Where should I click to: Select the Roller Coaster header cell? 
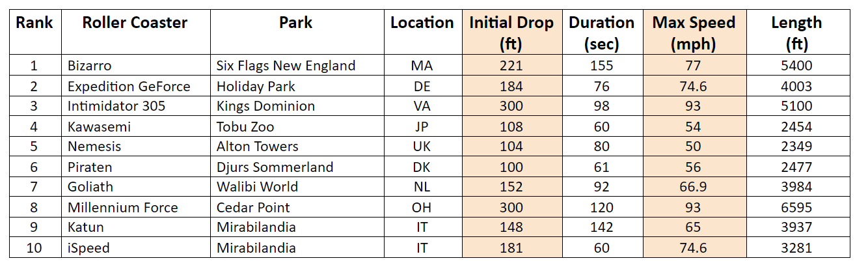pos(135,32)
